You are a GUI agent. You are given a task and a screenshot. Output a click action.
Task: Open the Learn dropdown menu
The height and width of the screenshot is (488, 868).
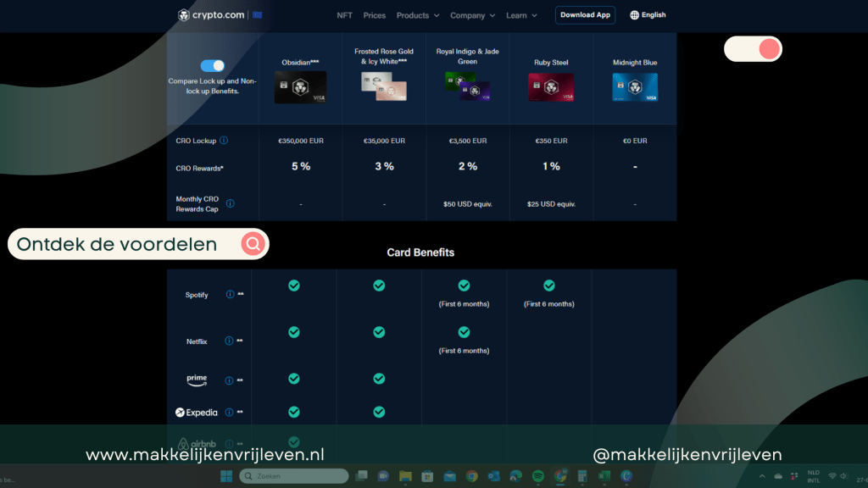pos(521,15)
